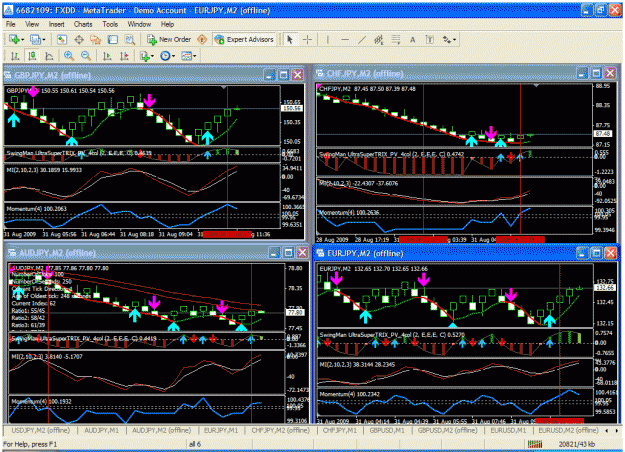625x452 pixels.
Task: Switch chart to Bar Chart mode
Action: point(15,56)
